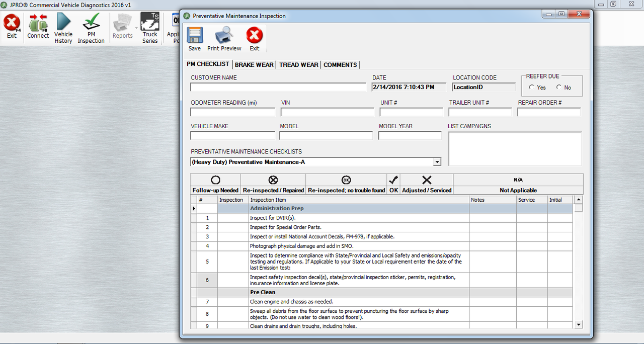Click the Initial column header
The image size is (644, 344).
click(560, 200)
